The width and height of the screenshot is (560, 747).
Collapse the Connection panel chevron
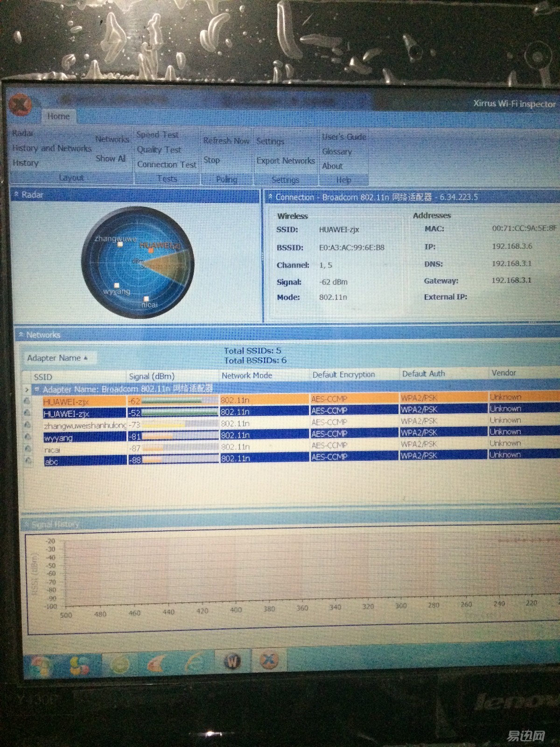(270, 197)
